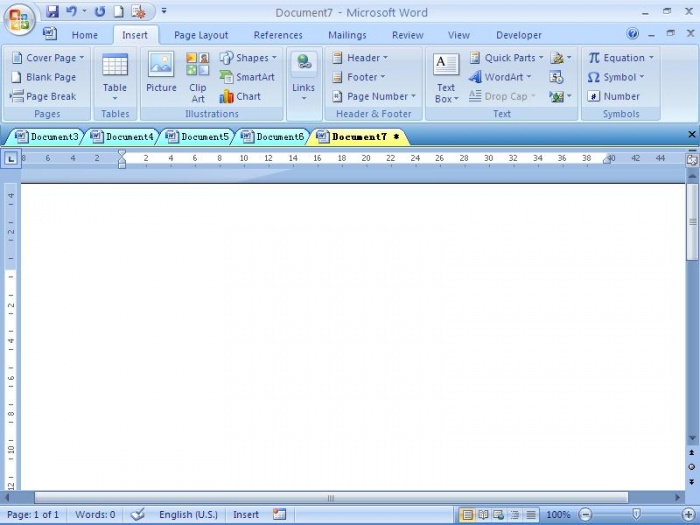Open the References tab
700x525 pixels.
[278, 35]
